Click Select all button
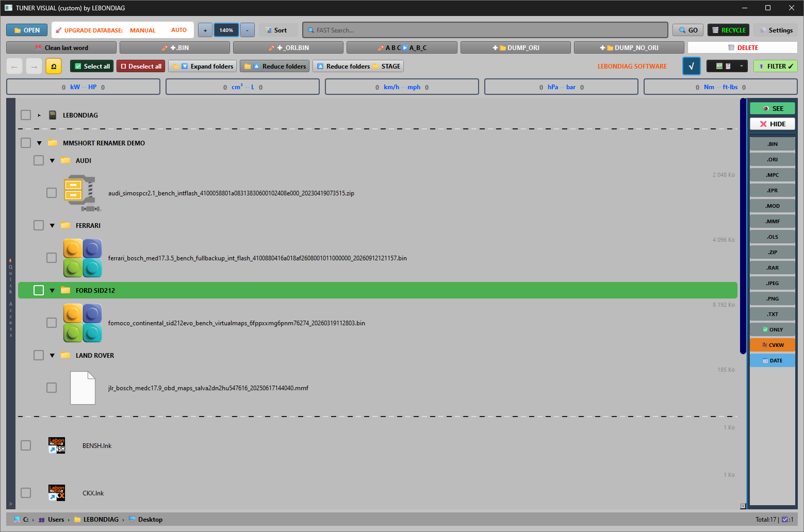Viewport: 804px width, 532px height. click(x=92, y=66)
